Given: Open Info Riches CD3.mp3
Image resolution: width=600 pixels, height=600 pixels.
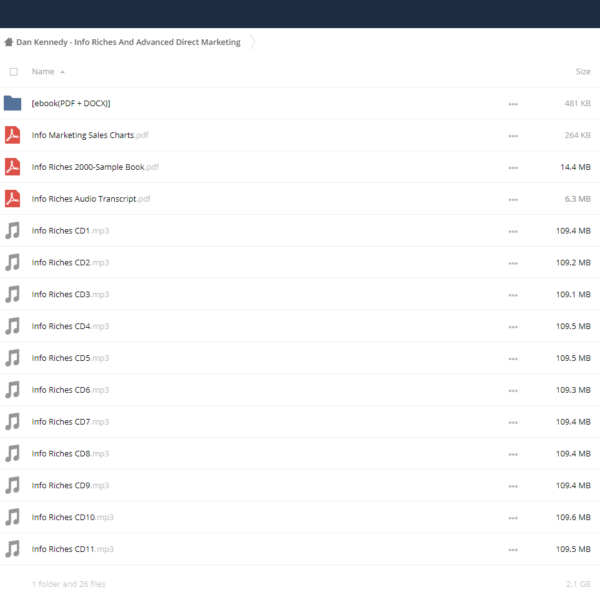Looking at the screenshot, I should [x=70, y=294].
